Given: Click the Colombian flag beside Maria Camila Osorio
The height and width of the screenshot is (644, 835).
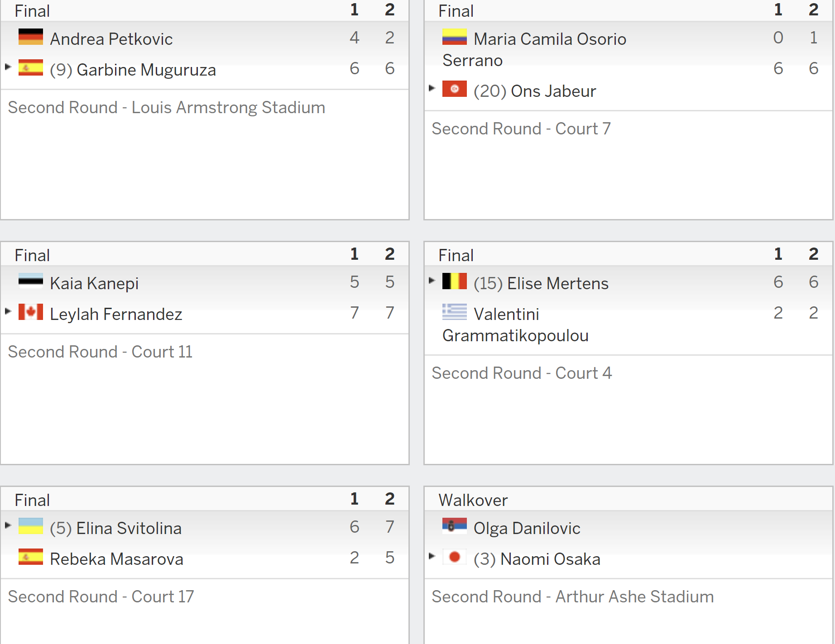Looking at the screenshot, I should 455,37.
